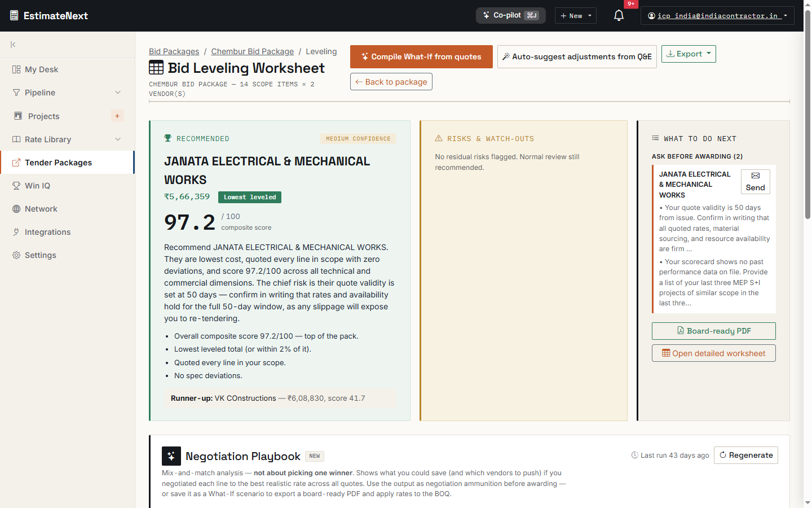Open detailed worksheet
This screenshot has height=508, width=812.
(714, 353)
